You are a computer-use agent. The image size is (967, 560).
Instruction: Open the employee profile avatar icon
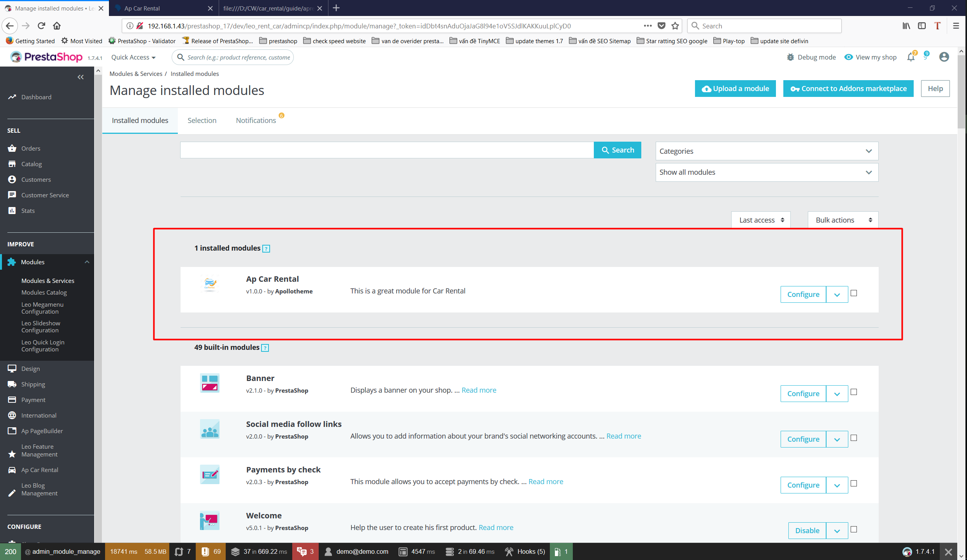(944, 57)
